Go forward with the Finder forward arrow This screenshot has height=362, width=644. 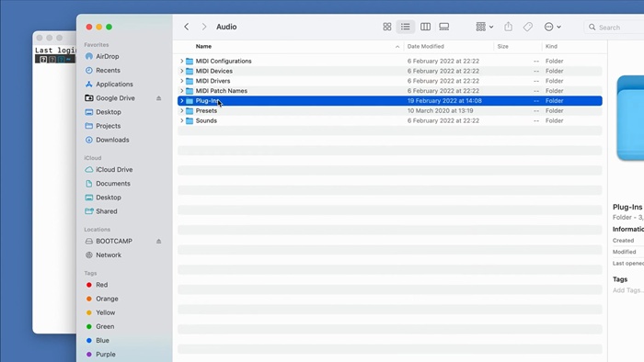(x=203, y=27)
